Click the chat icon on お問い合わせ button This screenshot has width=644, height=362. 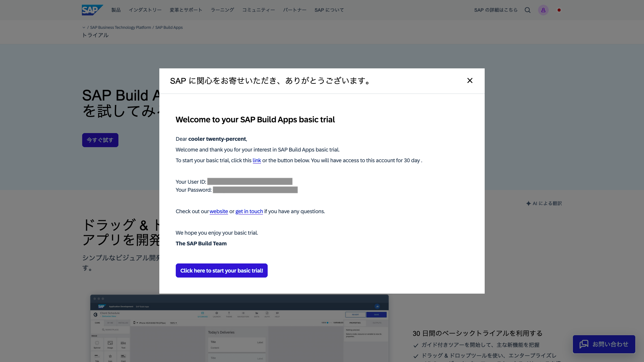point(584,344)
